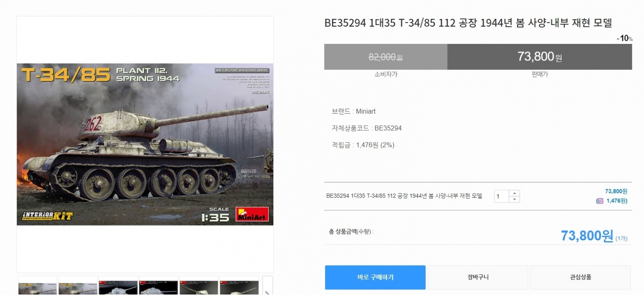Screen dimensions: 644x306
Task: Open the third thumbnail image
Action: (118, 286)
